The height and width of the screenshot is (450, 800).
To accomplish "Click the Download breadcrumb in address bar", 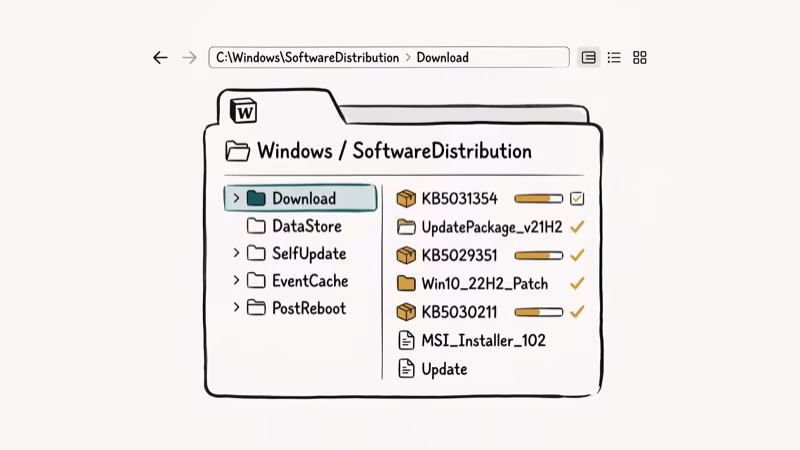I will 442,58.
